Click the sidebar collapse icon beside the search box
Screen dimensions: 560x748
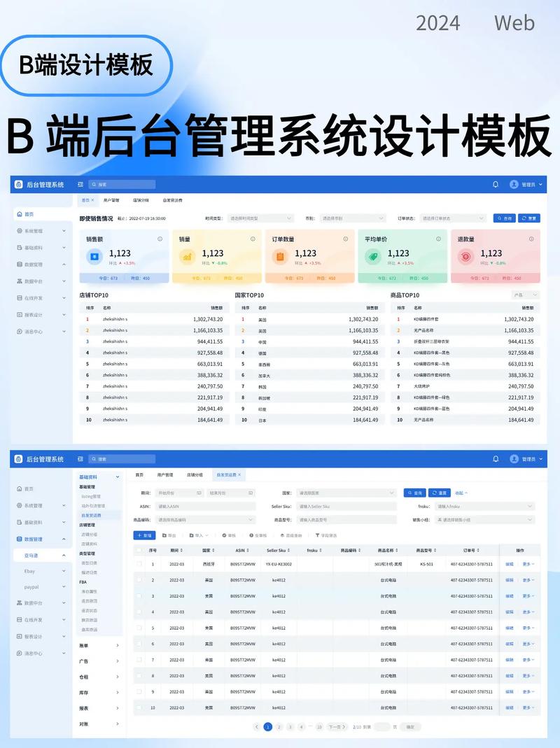[79, 459]
